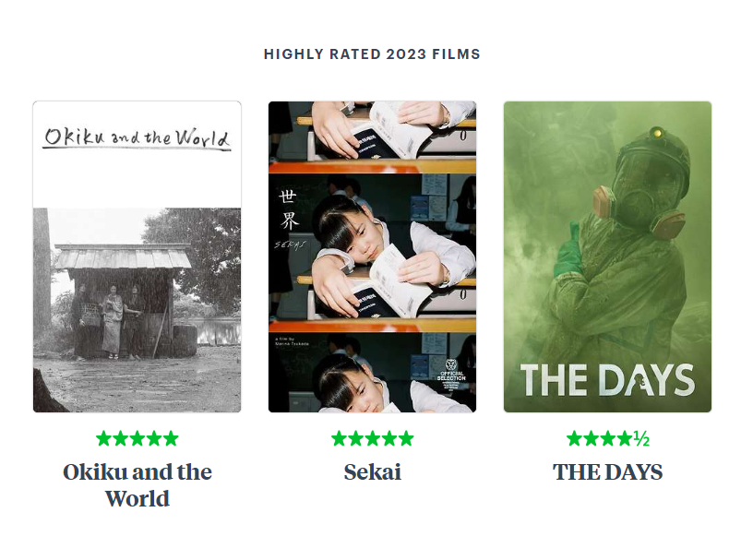Screen dimensions: 741x560
Task: Click the five-star rating under Sekai poster
Action: coord(373,438)
